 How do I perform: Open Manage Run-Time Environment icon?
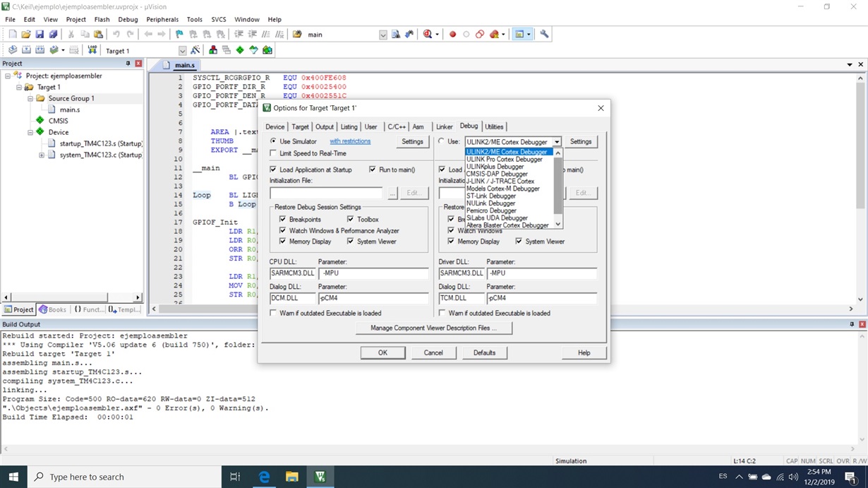point(240,50)
